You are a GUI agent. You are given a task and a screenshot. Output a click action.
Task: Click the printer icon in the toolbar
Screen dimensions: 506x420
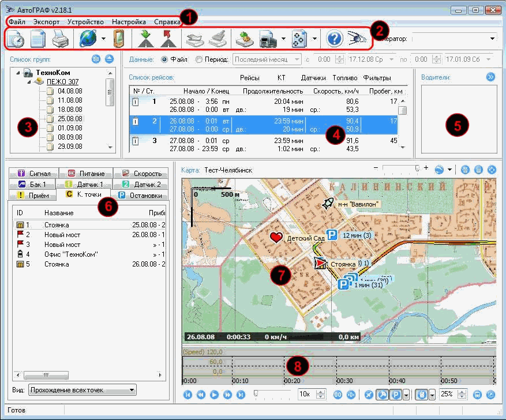pos(61,39)
